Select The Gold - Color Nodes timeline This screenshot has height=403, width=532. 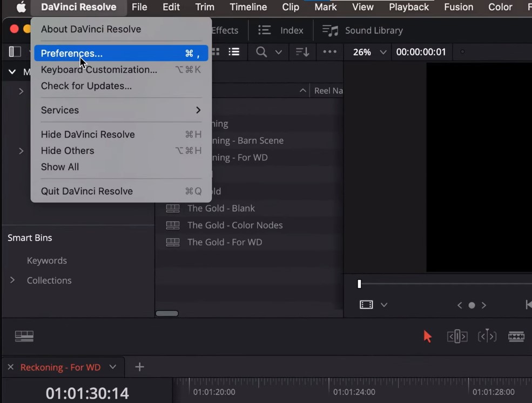[x=234, y=225]
